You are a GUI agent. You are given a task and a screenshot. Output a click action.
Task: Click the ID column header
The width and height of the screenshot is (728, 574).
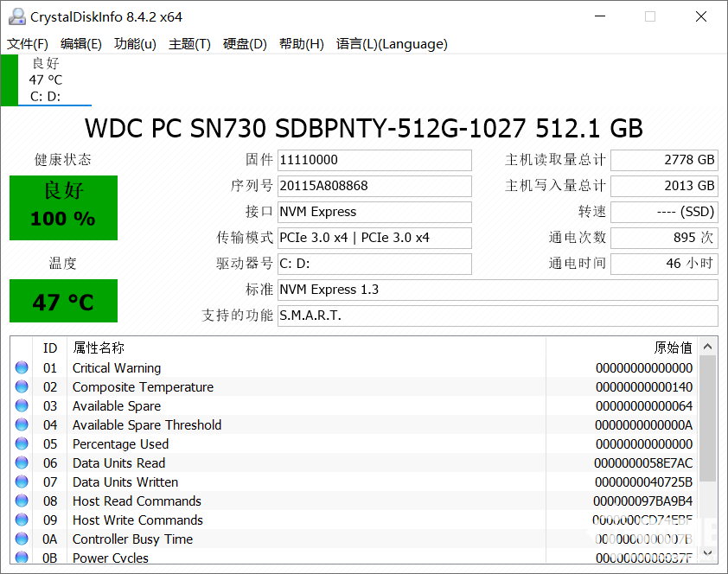coord(50,348)
